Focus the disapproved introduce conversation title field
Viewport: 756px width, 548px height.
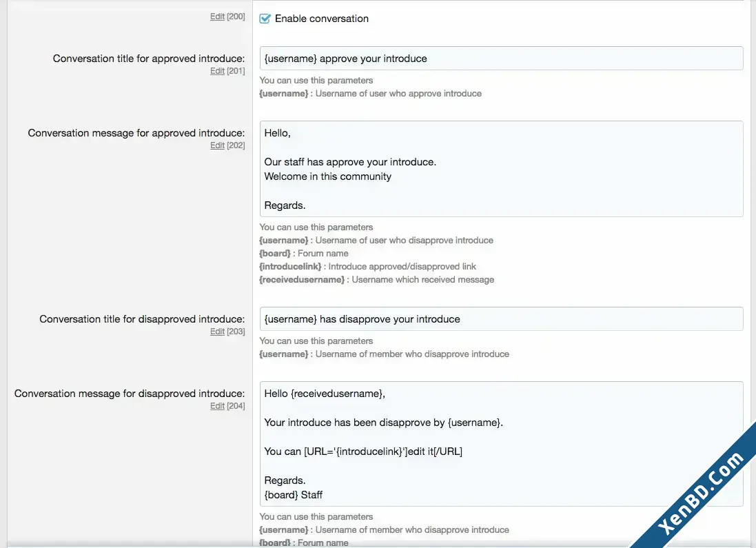(501, 319)
